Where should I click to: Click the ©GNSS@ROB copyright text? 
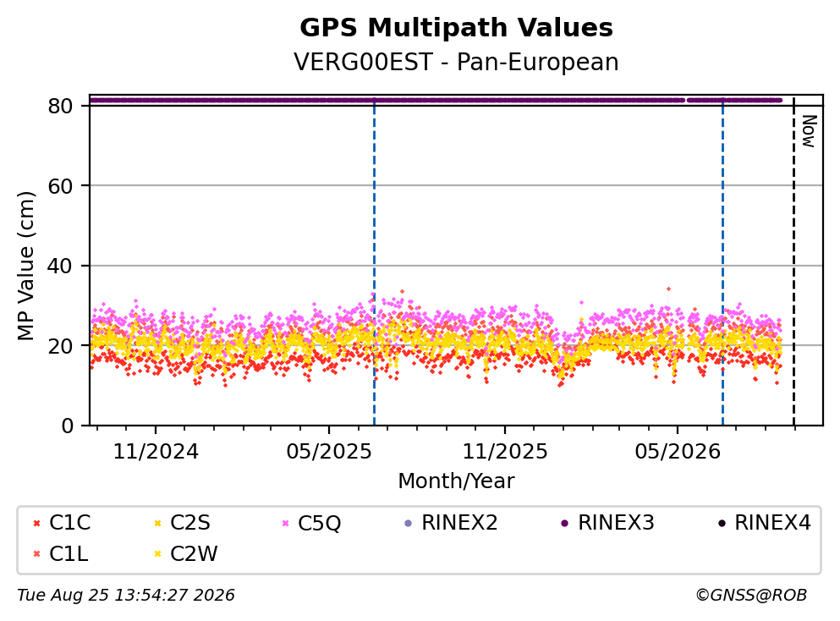coord(751,596)
